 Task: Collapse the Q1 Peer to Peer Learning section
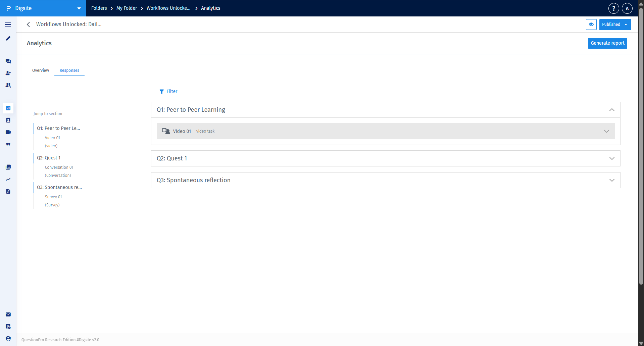click(611, 110)
